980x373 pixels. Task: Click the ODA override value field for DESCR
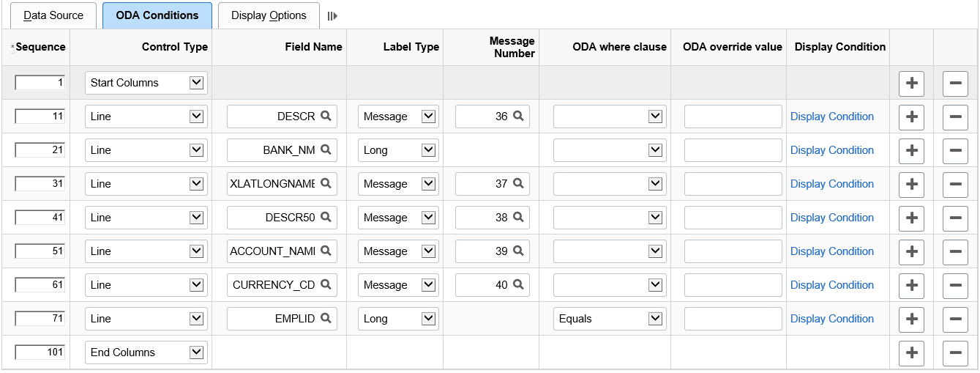pyautogui.click(x=733, y=117)
